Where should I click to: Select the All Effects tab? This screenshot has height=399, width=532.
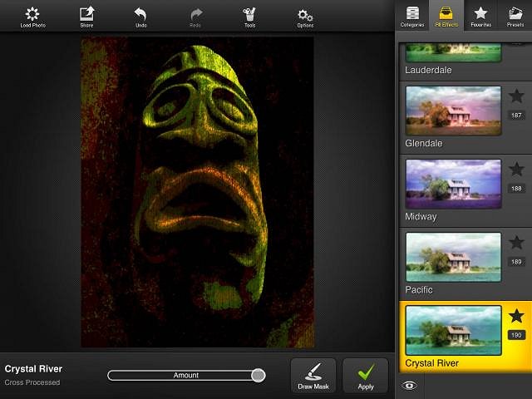pyautogui.click(x=446, y=16)
